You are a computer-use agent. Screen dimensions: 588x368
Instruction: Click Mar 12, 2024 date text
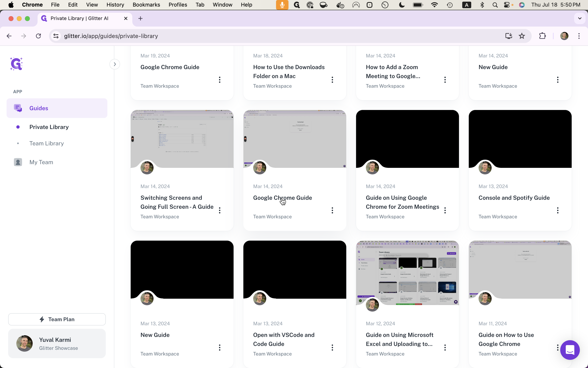[x=380, y=323]
